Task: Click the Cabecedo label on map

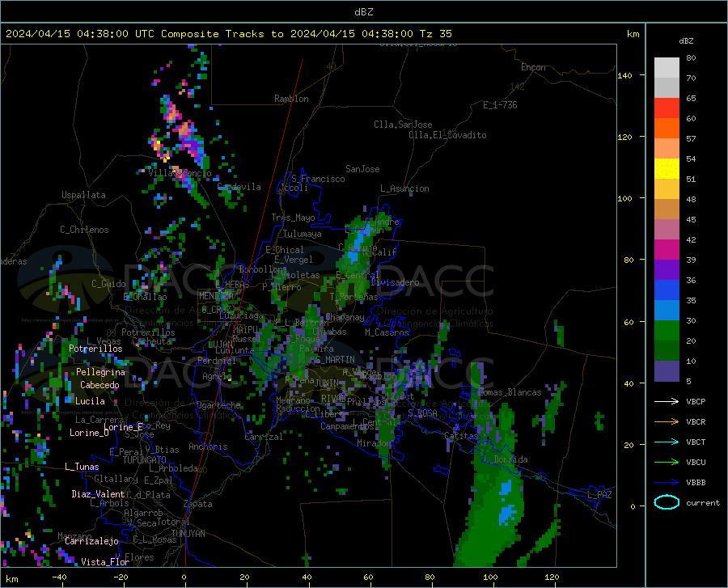Action: coord(99,385)
